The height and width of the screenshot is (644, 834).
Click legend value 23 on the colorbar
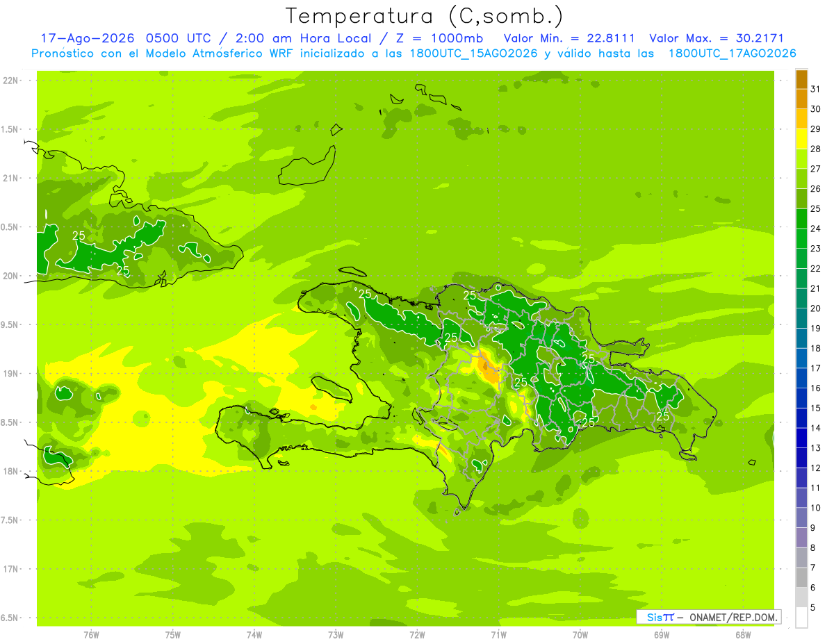click(x=815, y=249)
